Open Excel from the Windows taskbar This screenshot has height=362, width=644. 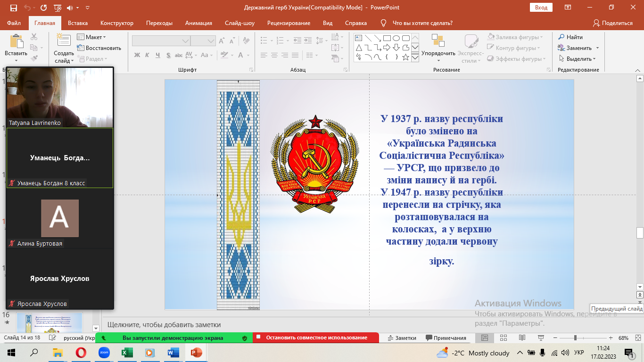126,353
